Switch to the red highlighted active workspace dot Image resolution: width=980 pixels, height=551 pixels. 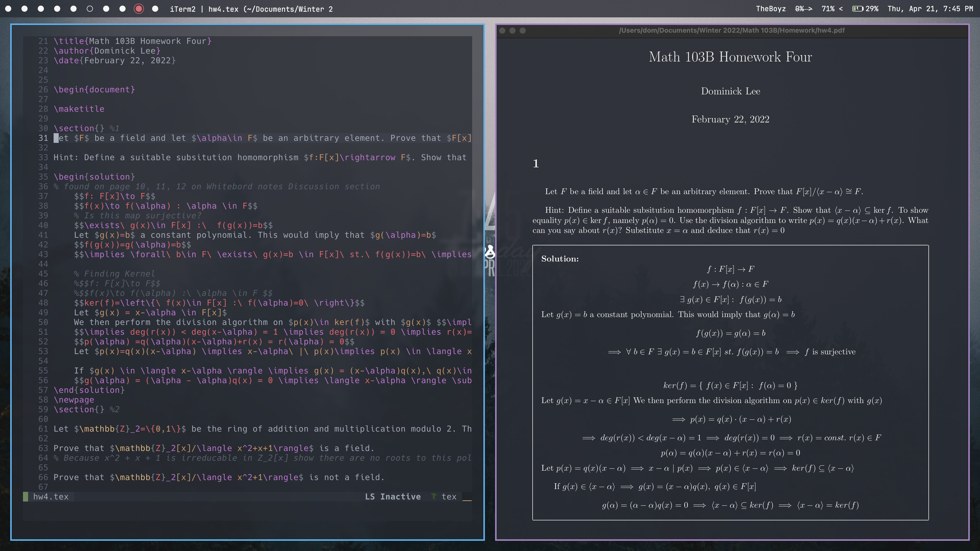(139, 9)
